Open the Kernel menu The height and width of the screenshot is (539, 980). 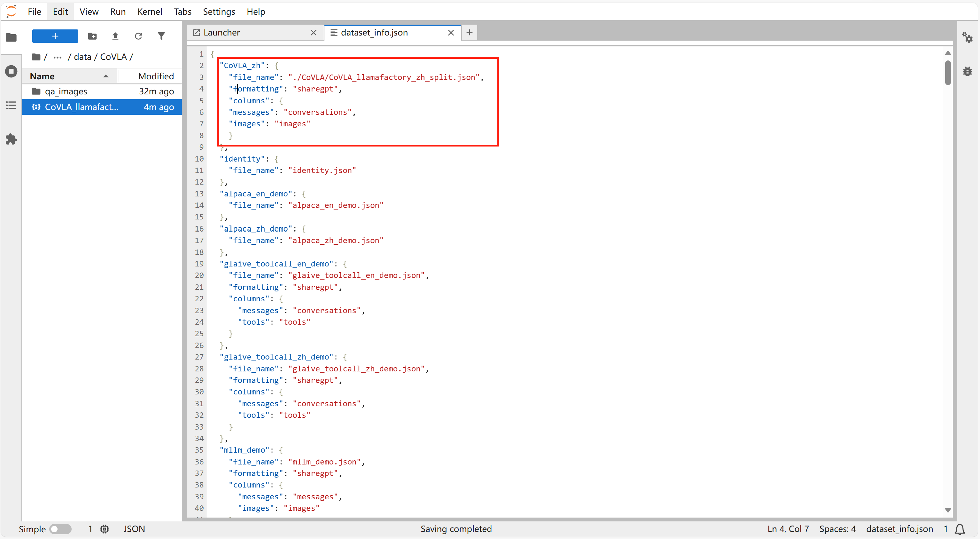[150, 12]
